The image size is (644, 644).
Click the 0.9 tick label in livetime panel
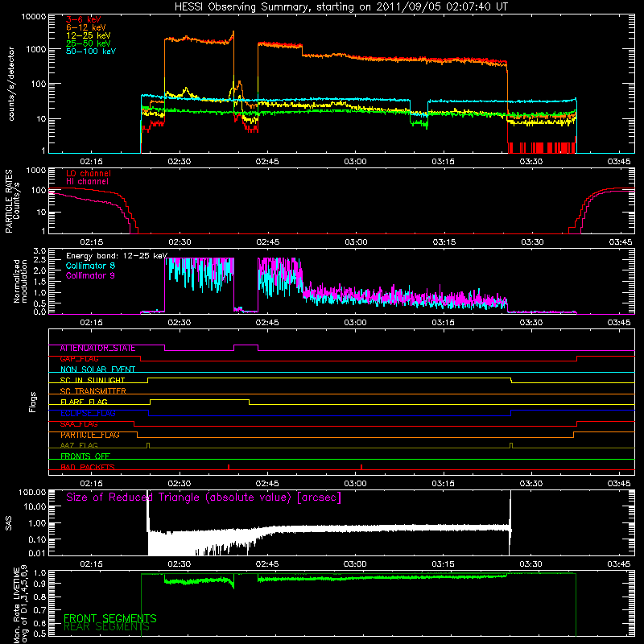(x=39, y=583)
